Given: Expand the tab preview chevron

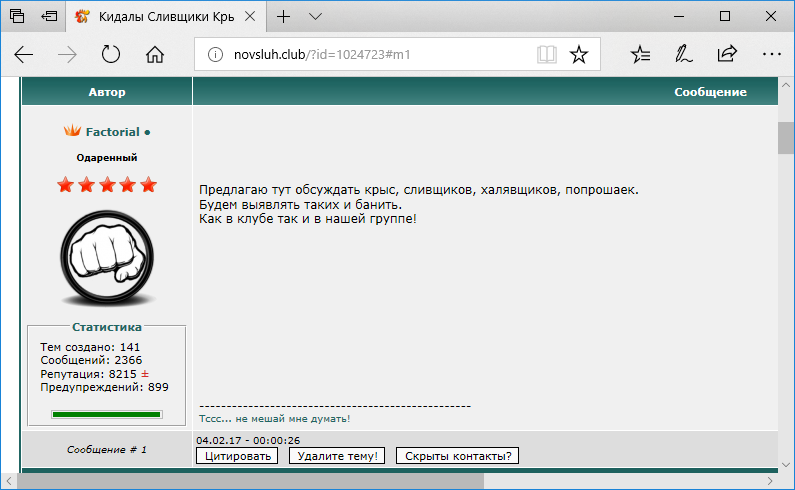Looking at the screenshot, I should pos(315,17).
